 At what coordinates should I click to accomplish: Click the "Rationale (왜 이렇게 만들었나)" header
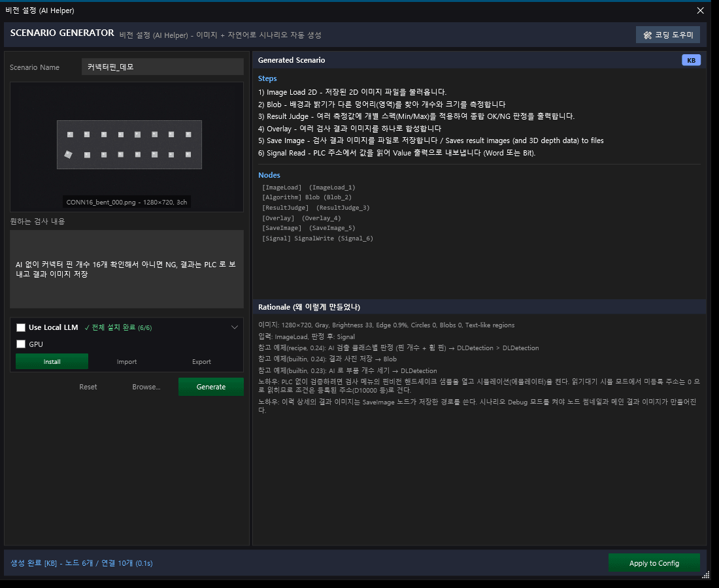(309, 307)
